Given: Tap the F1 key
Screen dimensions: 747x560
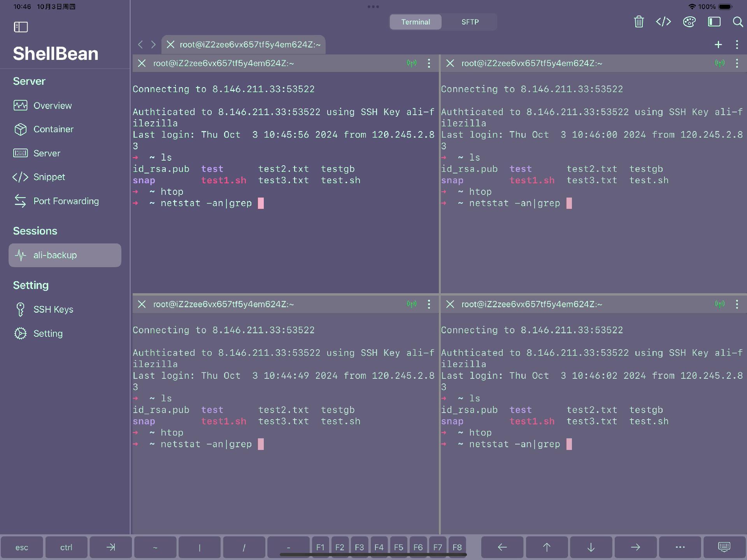Looking at the screenshot, I should pyautogui.click(x=320, y=547).
